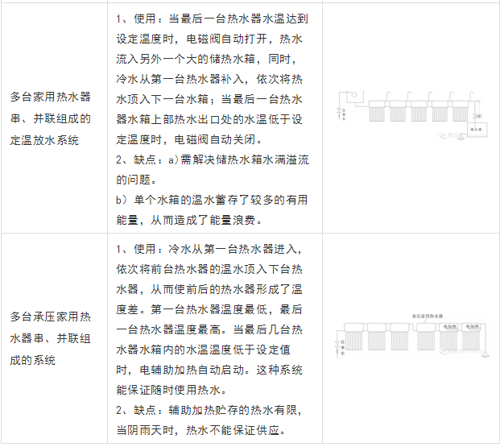The image size is (504, 447).
Task: Click the line 'b）单个水箱的温水蓄存了较多的有用'
Action: tap(212, 200)
